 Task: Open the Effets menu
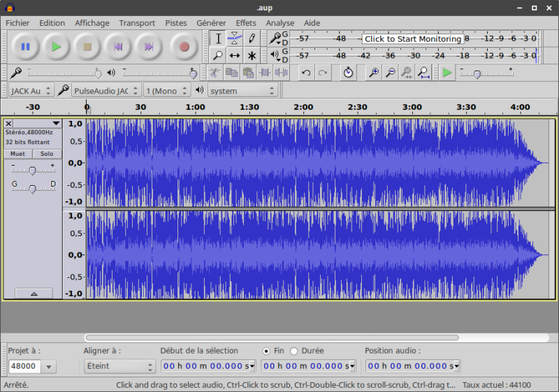click(x=246, y=23)
